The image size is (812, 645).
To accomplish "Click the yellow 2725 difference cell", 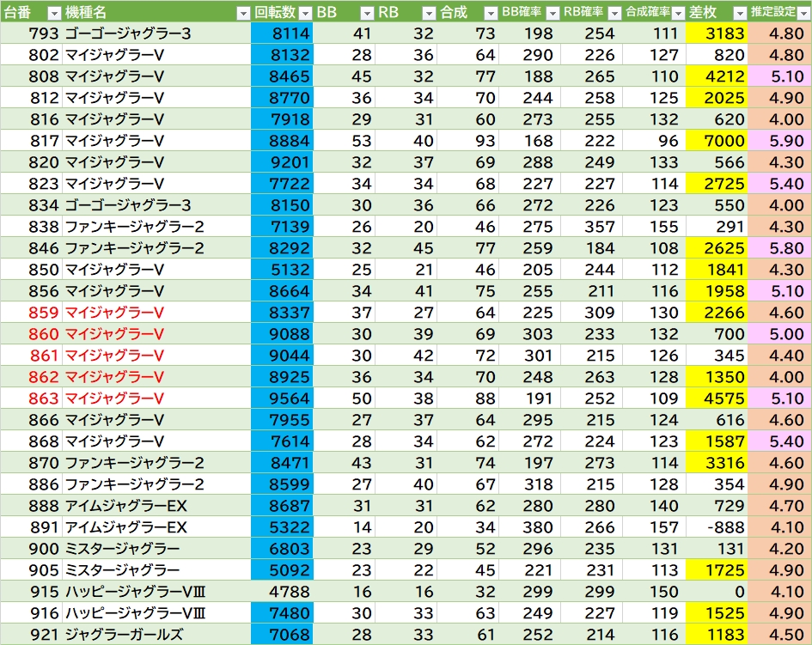I will (717, 184).
